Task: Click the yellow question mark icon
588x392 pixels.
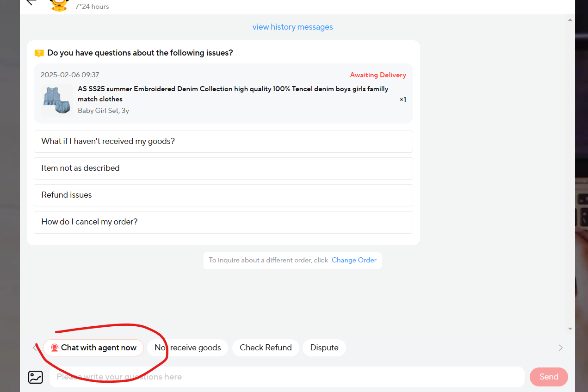Action: click(39, 53)
